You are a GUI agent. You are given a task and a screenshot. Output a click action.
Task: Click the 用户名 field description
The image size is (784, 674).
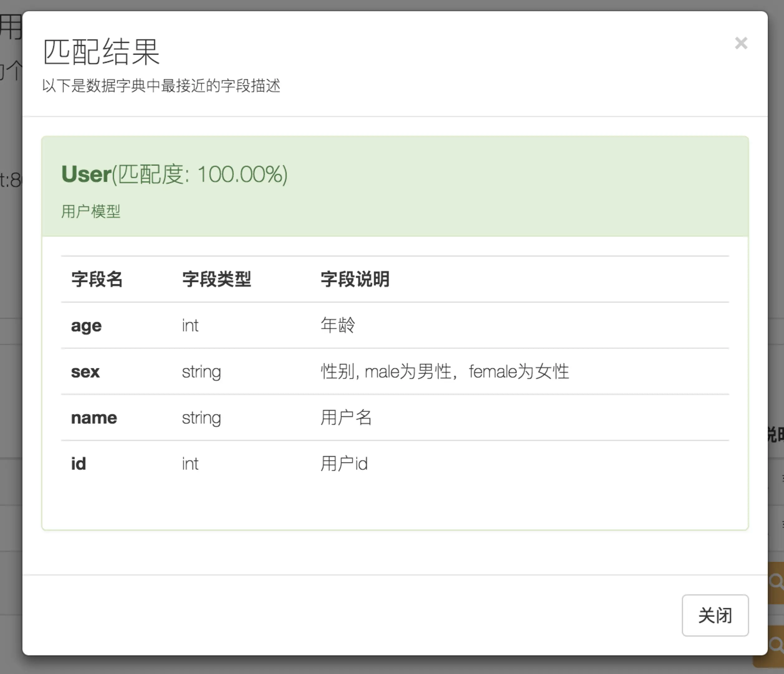(346, 418)
